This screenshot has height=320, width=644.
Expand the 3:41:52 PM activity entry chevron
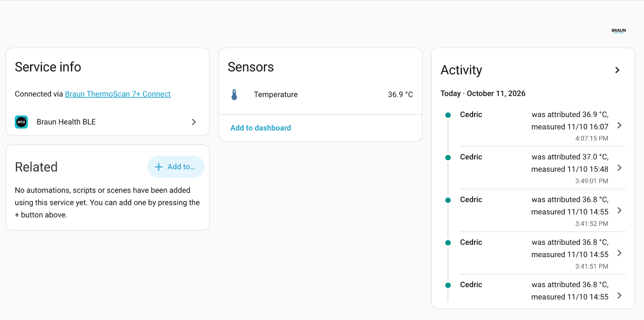click(x=620, y=210)
